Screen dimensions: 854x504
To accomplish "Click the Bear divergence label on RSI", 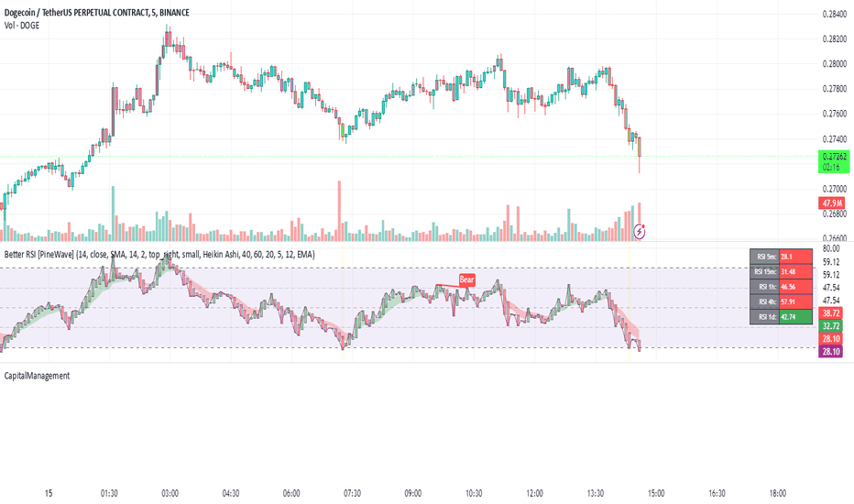I will pos(466,279).
